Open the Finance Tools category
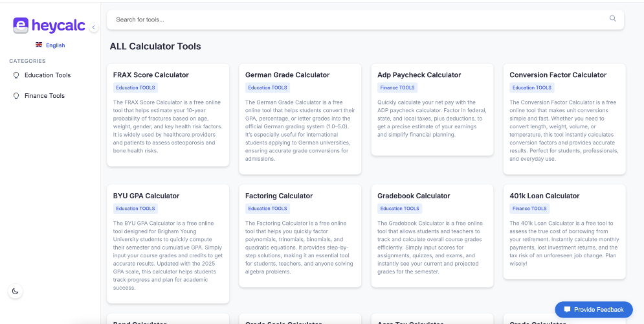644x324 pixels. 45,96
